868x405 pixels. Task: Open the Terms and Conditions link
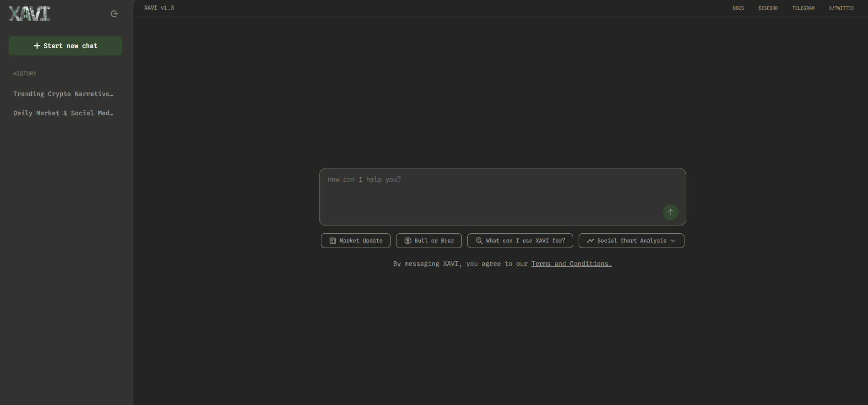[571, 264]
